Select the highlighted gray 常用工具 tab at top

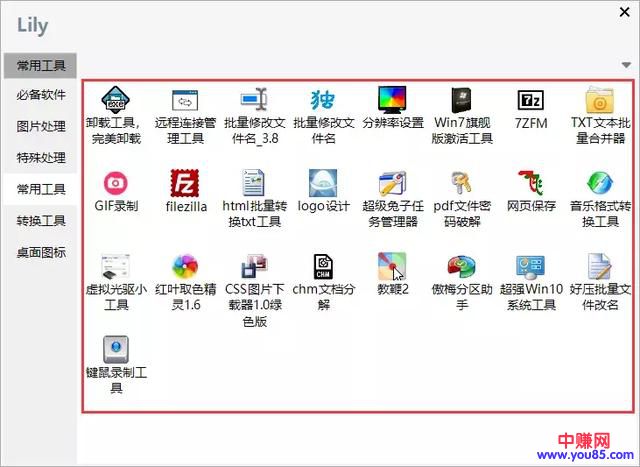[x=40, y=65]
